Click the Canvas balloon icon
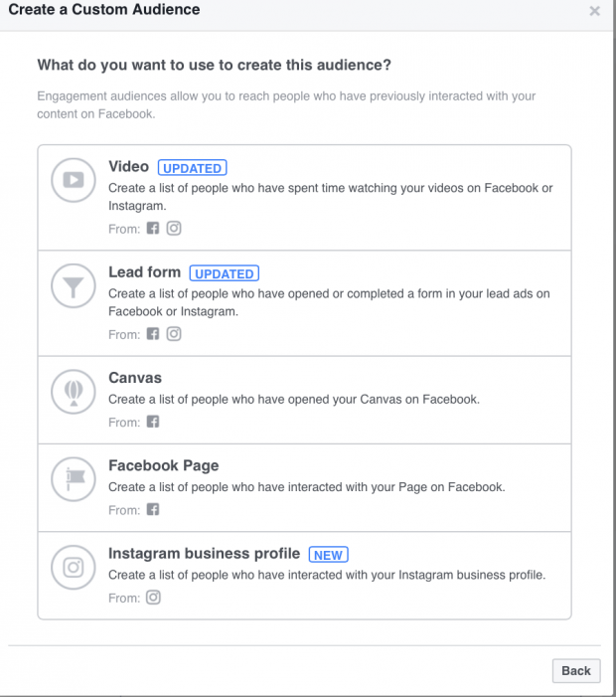Image resolution: width=616 pixels, height=697 pixels. pos(74,394)
